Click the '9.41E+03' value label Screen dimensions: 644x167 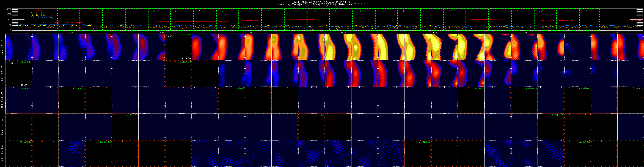(x=238, y=89)
